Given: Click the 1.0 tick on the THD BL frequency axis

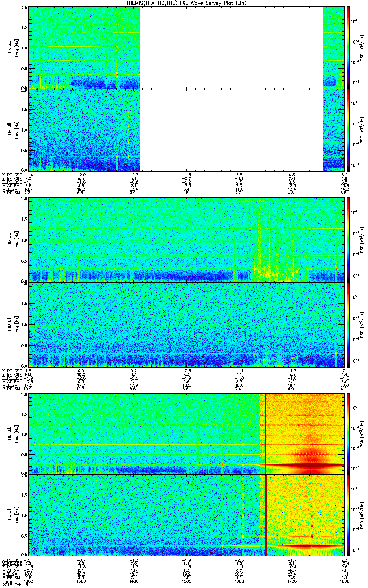Looking at the screenshot, I should click(24, 241).
